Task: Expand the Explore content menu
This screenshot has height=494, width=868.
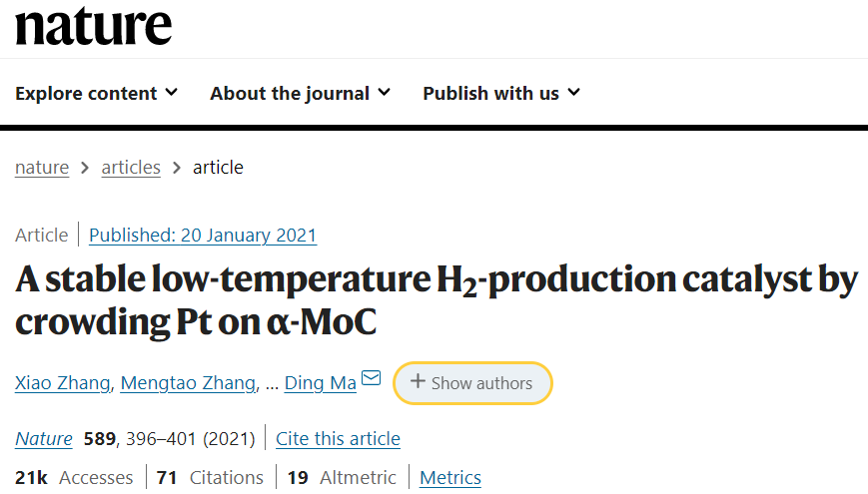Action: tap(96, 93)
